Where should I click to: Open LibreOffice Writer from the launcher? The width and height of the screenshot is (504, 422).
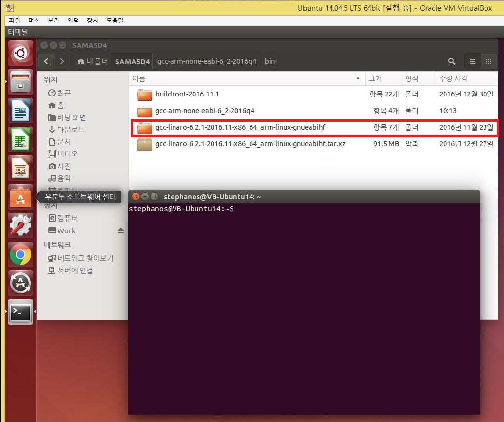click(20, 110)
